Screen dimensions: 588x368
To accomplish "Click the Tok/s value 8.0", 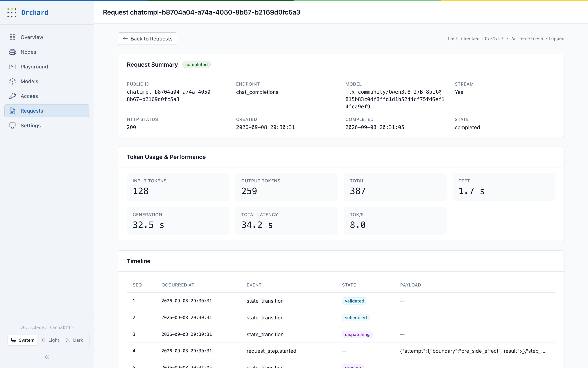I will 358,225.
